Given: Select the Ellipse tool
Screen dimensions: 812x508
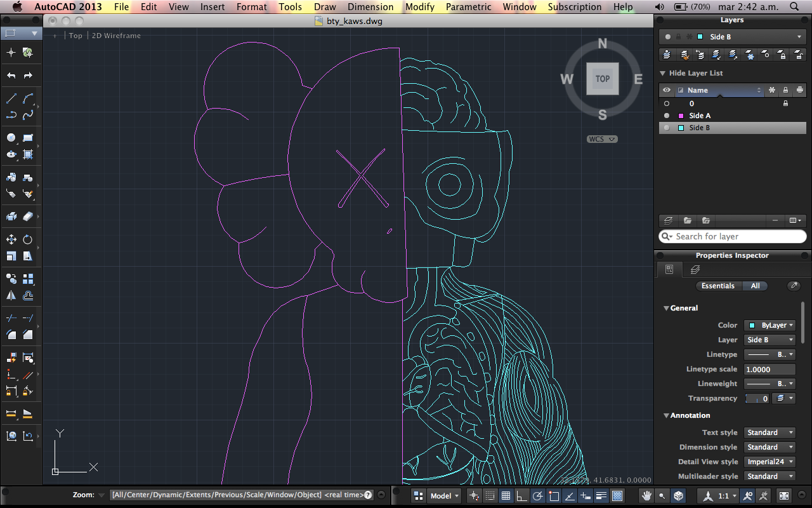Looking at the screenshot, I should (x=11, y=154).
